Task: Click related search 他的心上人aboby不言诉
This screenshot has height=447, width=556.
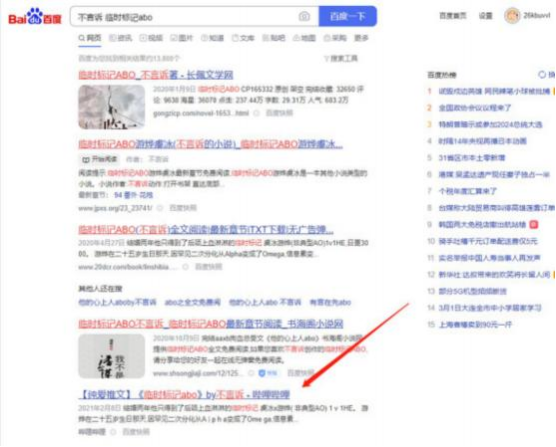Action: click(x=117, y=302)
